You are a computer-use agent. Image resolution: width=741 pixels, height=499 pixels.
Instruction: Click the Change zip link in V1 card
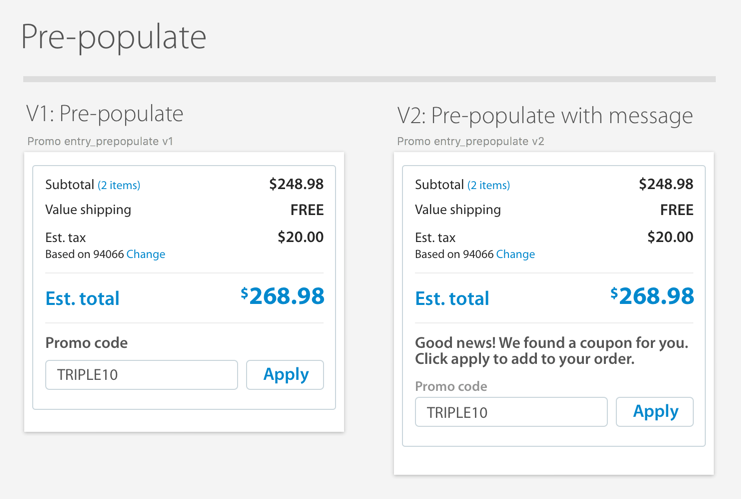(146, 254)
